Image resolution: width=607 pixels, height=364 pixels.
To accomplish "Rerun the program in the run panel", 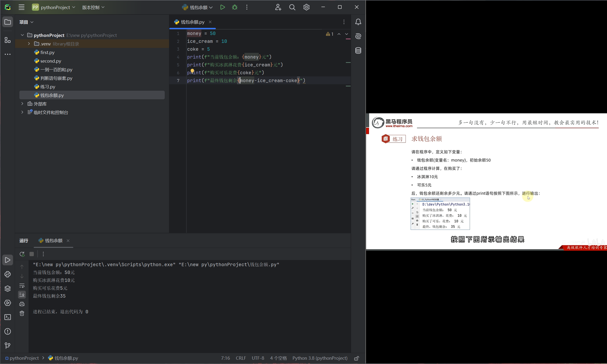I will [22, 254].
